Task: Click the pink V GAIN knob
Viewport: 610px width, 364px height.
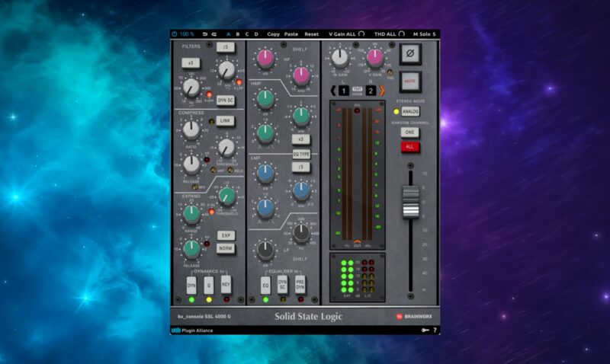Action: [x=375, y=58]
